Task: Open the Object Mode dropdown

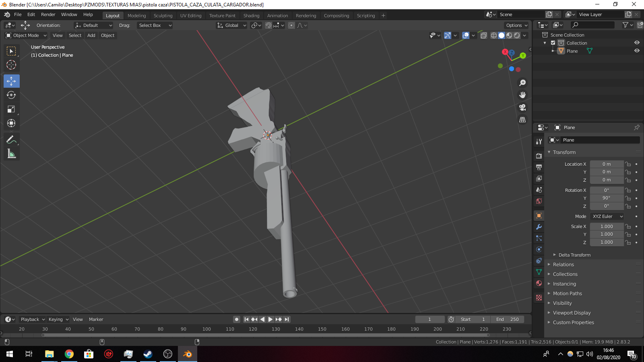Action: pos(26,35)
